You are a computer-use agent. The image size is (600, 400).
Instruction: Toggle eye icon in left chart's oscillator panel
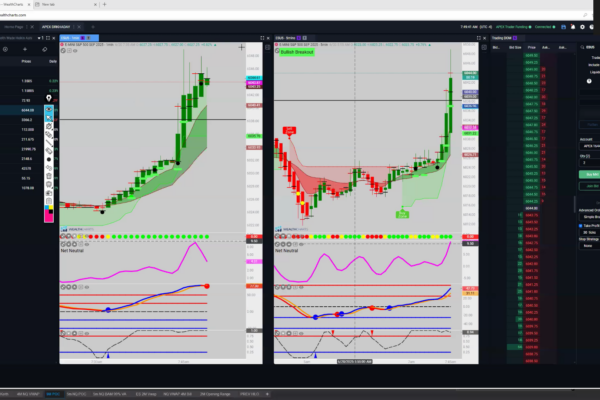coord(87,287)
